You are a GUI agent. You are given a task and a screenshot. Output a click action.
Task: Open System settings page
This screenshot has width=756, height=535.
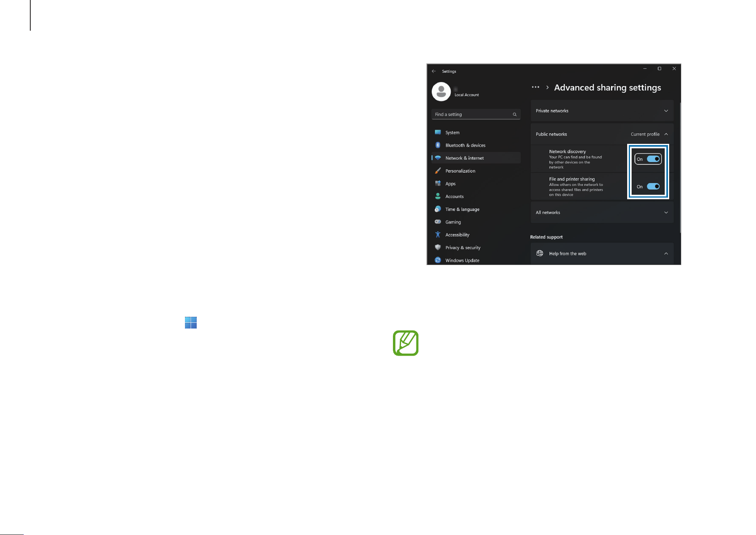tap(476, 133)
